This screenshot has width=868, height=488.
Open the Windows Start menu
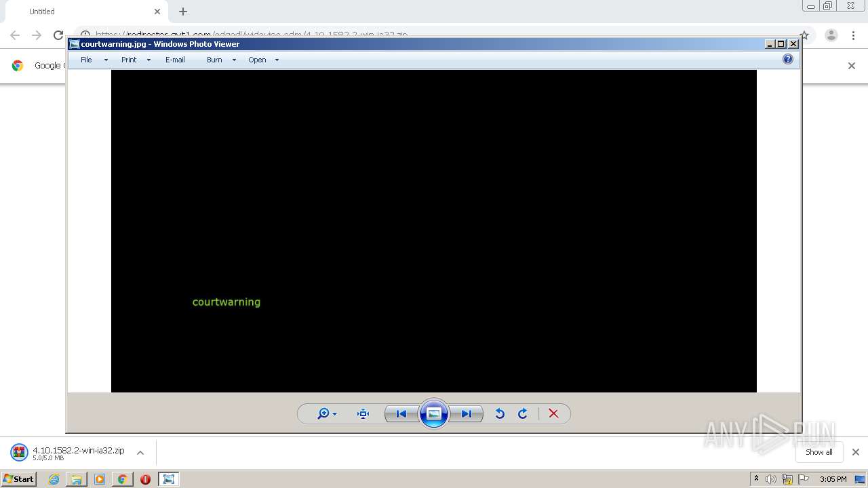(19, 479)
